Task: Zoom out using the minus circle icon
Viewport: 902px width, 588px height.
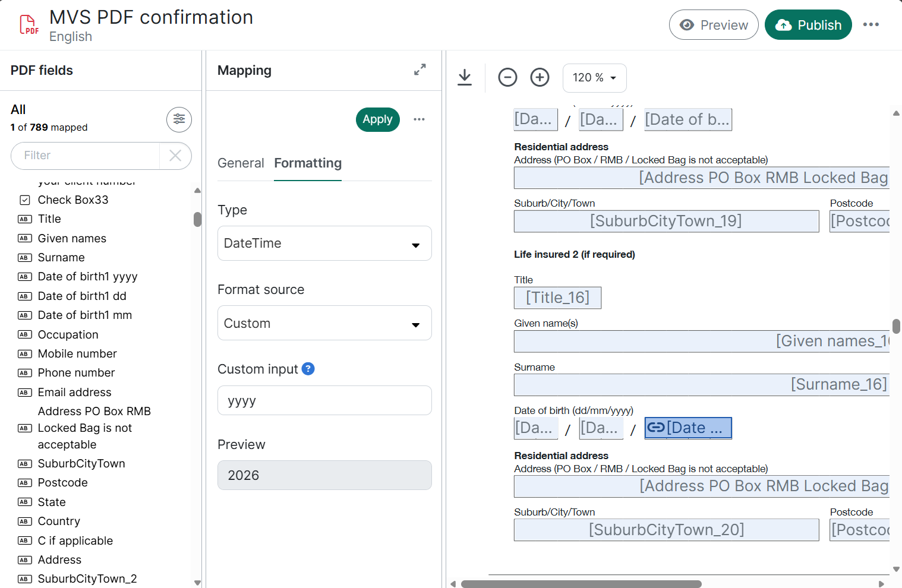Action: point(507,77)
